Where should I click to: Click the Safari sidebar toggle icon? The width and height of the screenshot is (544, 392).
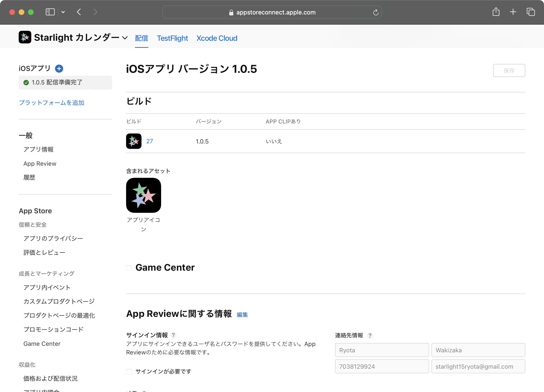[50, 12]
